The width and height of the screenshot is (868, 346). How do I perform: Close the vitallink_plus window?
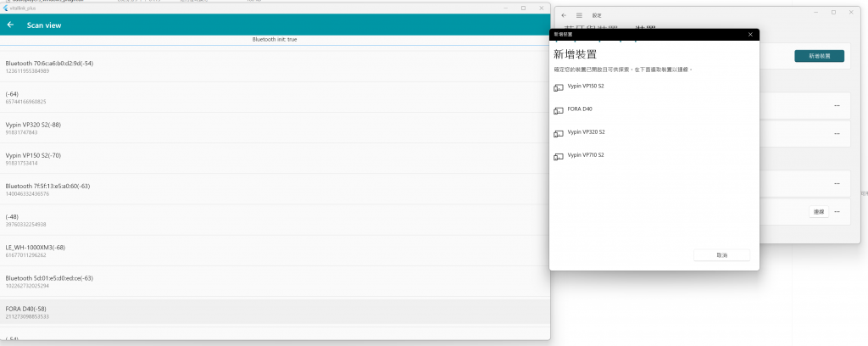(542, 8)
